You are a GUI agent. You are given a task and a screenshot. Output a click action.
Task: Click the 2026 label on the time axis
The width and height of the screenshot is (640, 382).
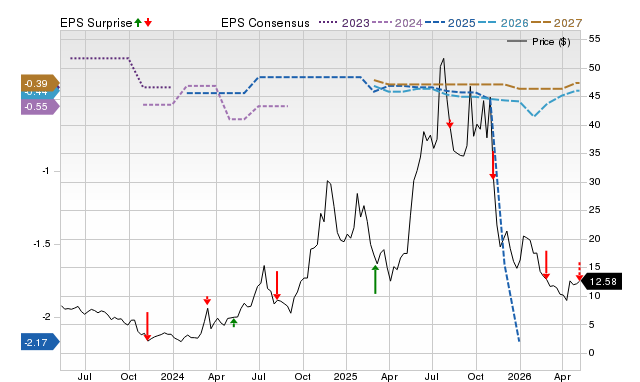[x=519, y=376]
